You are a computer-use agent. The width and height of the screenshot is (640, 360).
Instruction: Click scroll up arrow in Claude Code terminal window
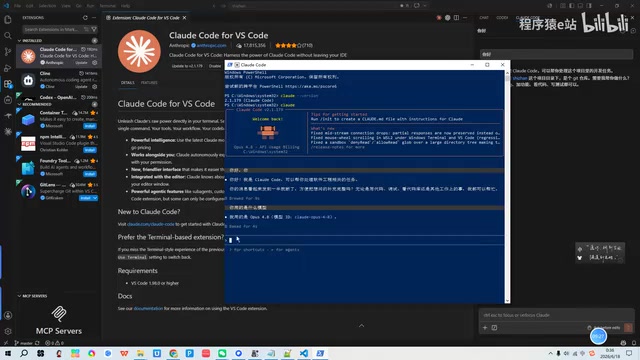pos(507,73)
